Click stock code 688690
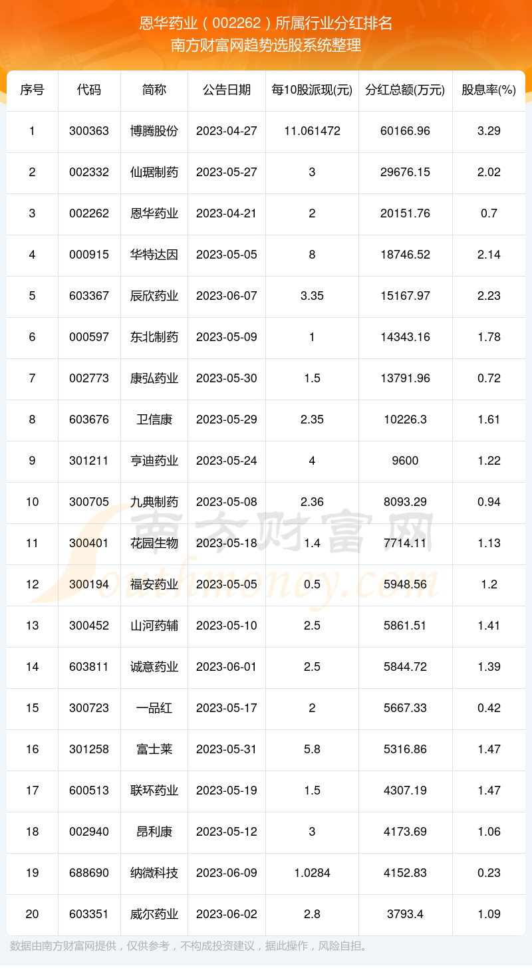This screenshot has width=532, height=980. point(89,873)
